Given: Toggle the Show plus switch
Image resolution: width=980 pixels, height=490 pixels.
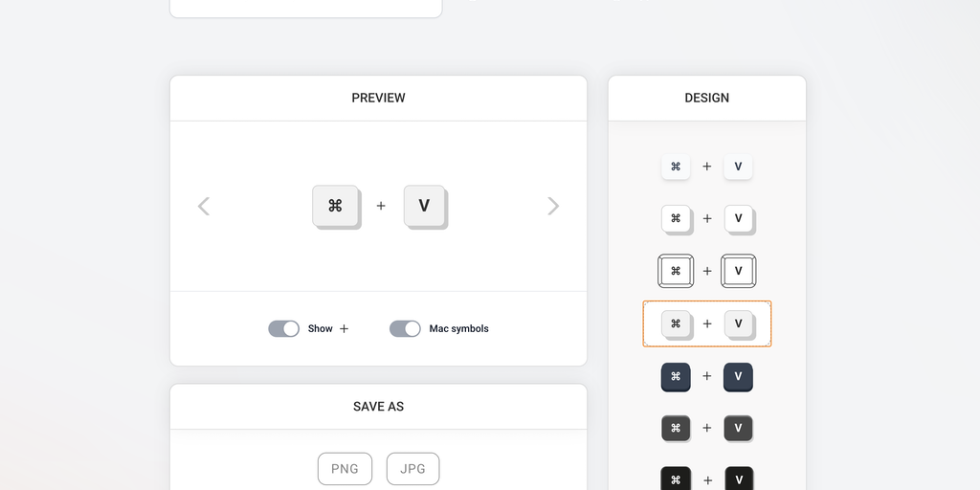Looking at the screenshot, I should point(283,328).
